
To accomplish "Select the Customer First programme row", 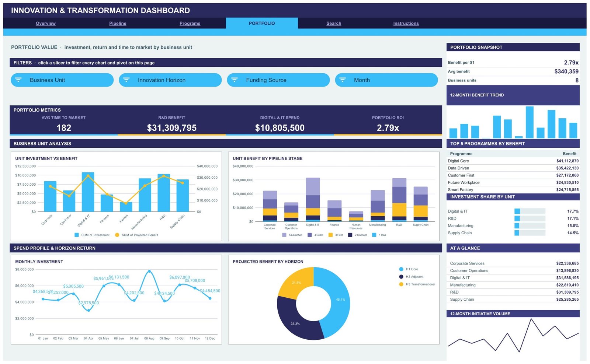I will coord(513,175).
